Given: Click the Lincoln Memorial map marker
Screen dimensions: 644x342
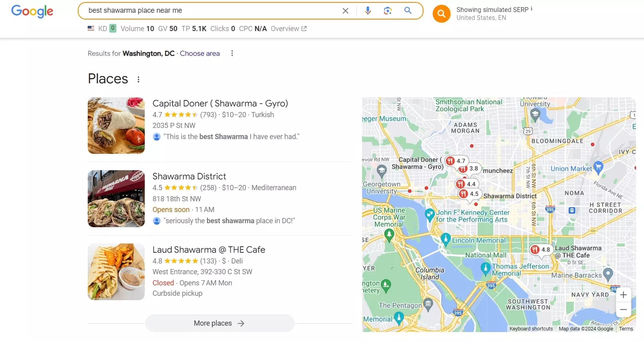Looking at the screenshot, I should [445, 239].
